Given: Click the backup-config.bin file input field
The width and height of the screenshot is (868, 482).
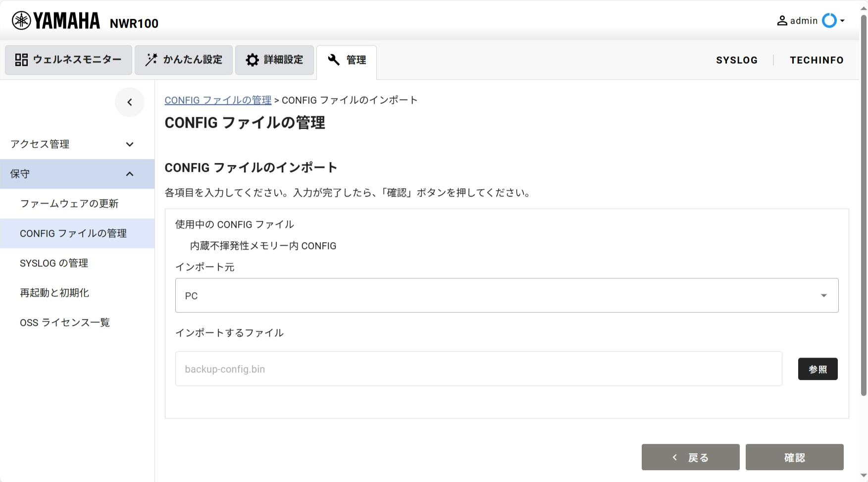Looking at the screenshot, I should [x=478, y=369].
